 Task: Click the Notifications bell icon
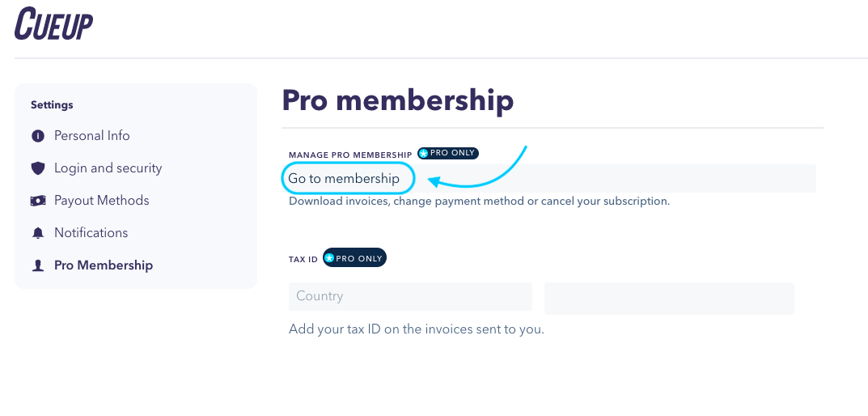38,233
